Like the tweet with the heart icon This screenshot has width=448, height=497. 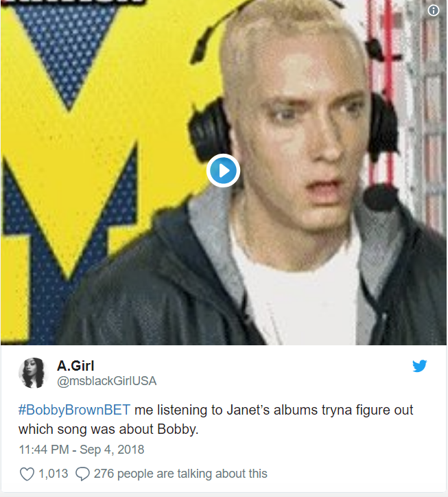coord(27,474)
